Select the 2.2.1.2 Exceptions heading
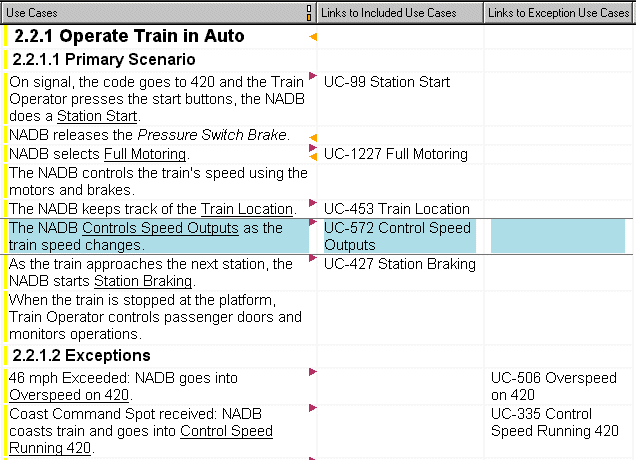Screen dimensions: 636x460 pyautogui.click(x=82, y=356)
